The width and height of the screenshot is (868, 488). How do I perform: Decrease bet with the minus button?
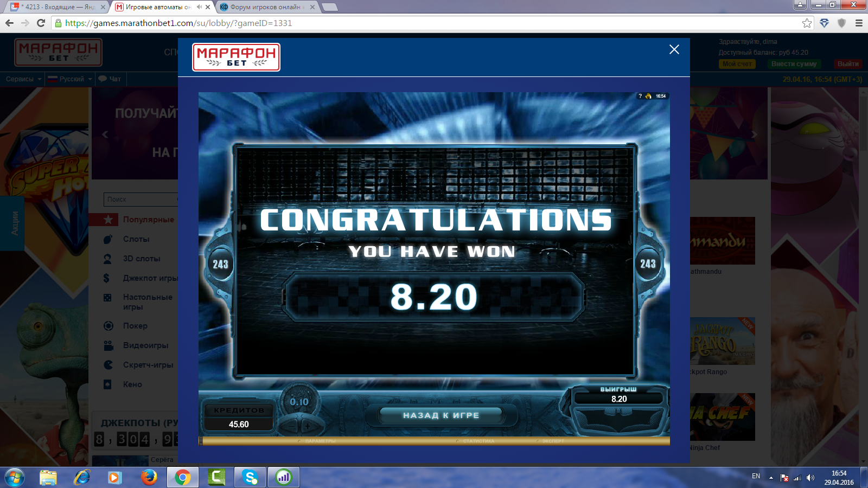click(290, 425)
